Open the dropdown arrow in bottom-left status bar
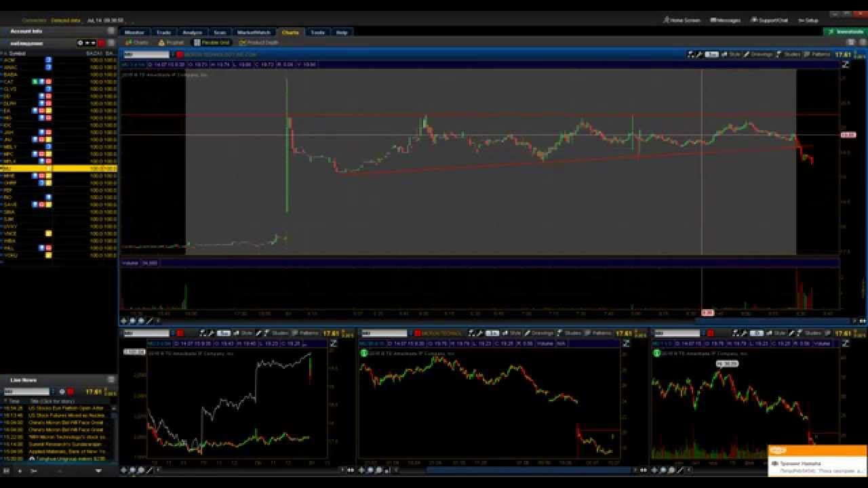The height and width of the screenshot is (488, 868). (98, 470)
